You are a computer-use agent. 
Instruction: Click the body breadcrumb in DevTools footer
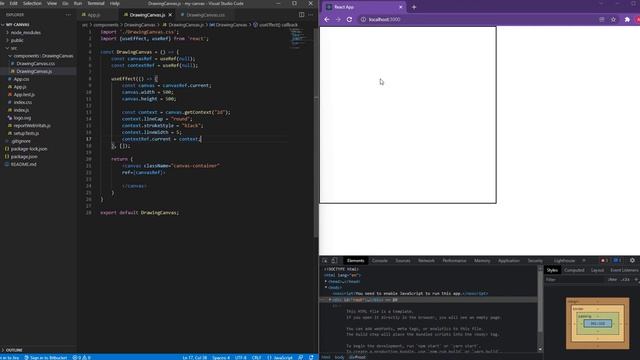pyautogui.click(x=340, y=357)
